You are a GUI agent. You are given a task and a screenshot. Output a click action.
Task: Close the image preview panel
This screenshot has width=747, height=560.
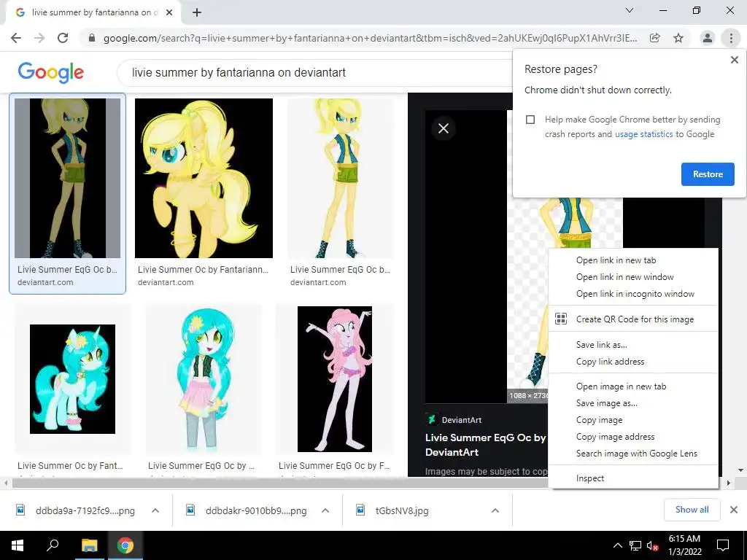pos(444,128)
